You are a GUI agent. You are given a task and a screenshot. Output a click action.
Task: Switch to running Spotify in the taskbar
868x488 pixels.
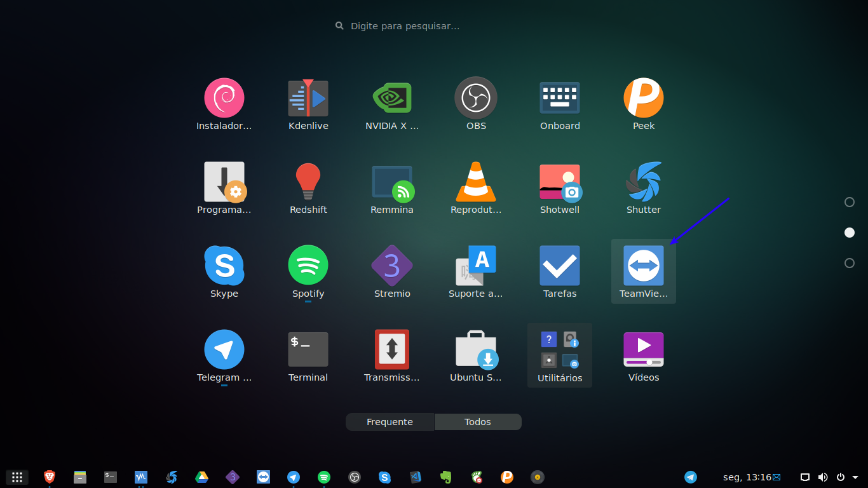click(x=324, y=477)
